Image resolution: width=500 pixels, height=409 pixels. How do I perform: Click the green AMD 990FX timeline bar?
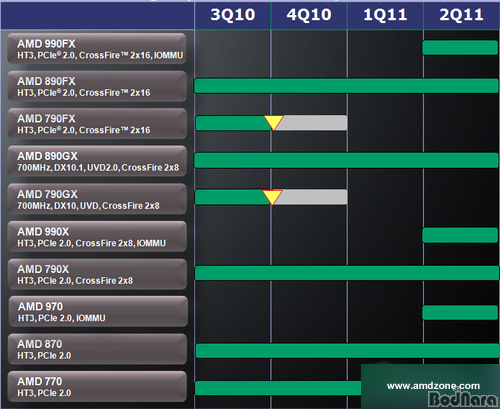tap(460, 48)
